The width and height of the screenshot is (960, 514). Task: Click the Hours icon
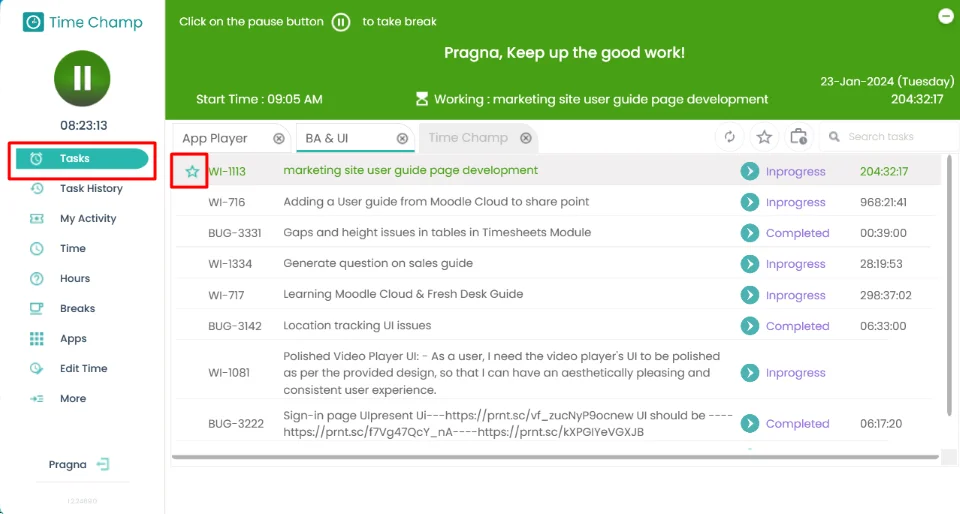pyautogui.click(x=37, y=278)
